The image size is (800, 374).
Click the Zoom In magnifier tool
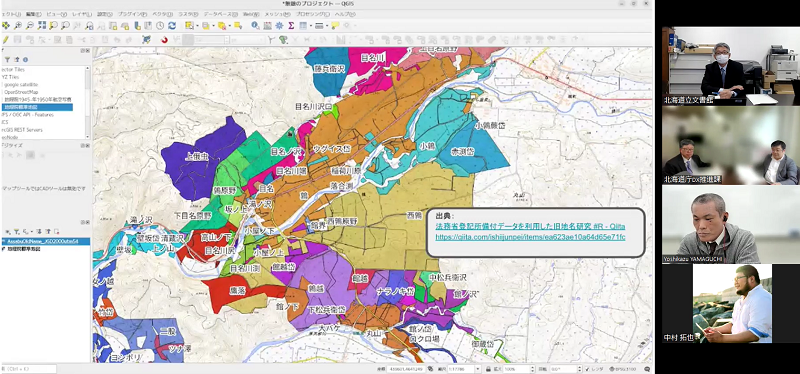coord(18,26)
